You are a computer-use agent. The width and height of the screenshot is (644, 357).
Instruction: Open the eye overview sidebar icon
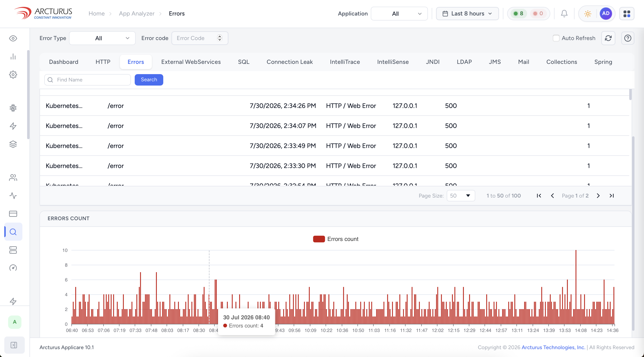pos(13,38)
